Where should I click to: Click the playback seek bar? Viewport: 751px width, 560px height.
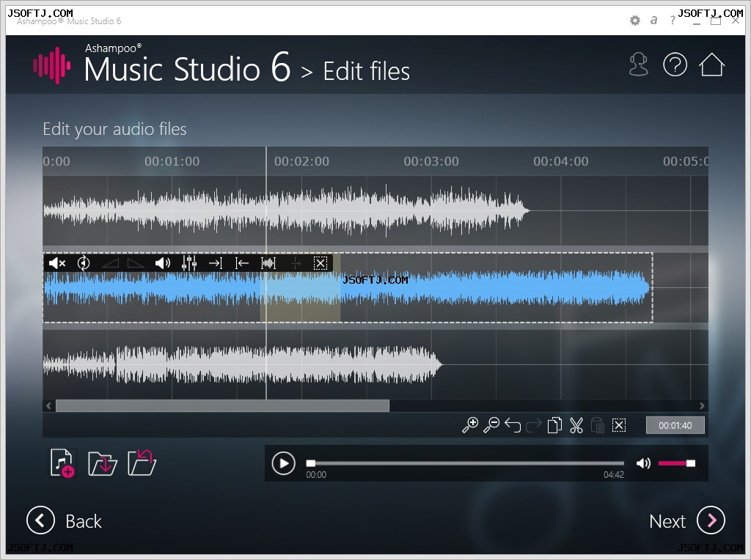click(x=466, y=463)
